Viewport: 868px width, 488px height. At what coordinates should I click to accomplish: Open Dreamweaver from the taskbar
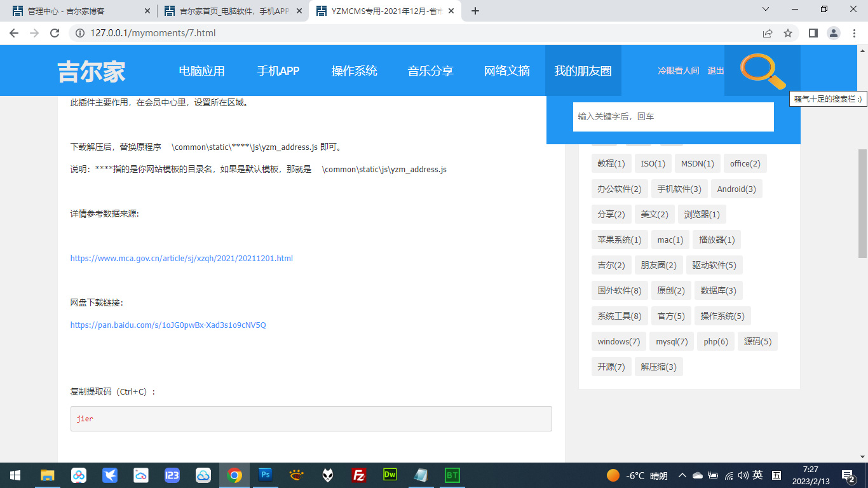point(390,475)
